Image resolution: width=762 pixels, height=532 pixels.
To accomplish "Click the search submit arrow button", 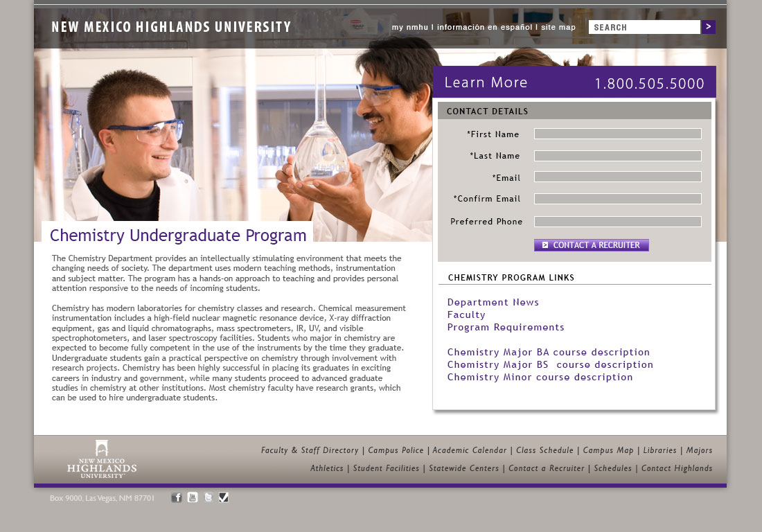I will 708,27.
